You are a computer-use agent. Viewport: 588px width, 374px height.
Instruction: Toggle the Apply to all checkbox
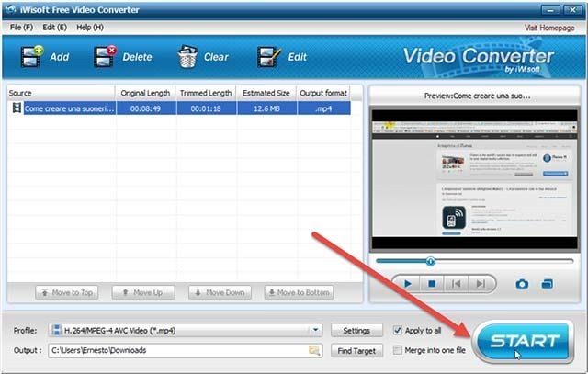click(x=397, y=330)
